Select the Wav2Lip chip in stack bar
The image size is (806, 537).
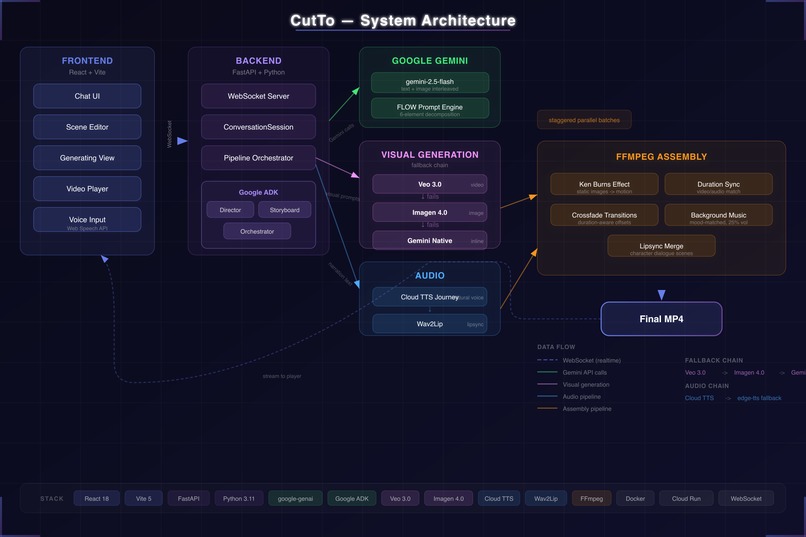pos(545,498)
